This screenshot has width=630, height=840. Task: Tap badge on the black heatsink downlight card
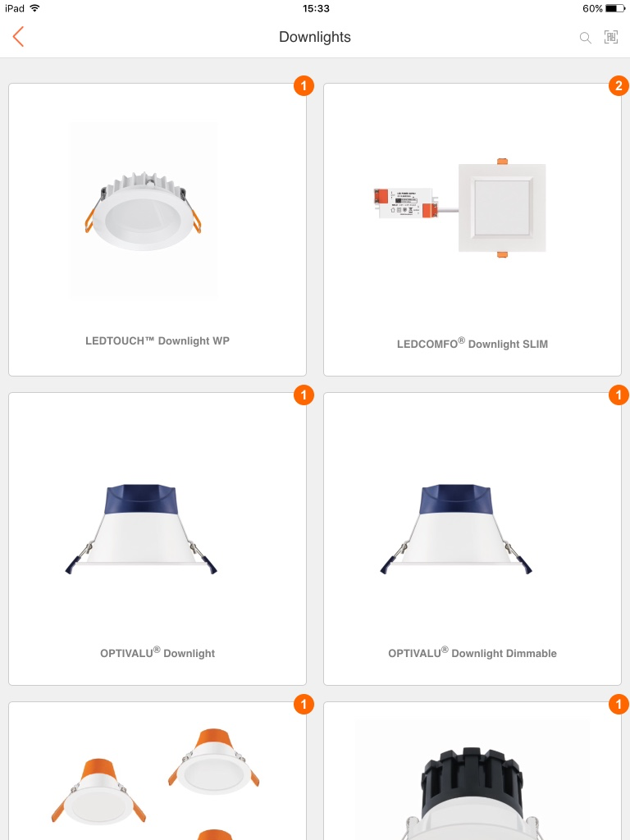[619, 705]
